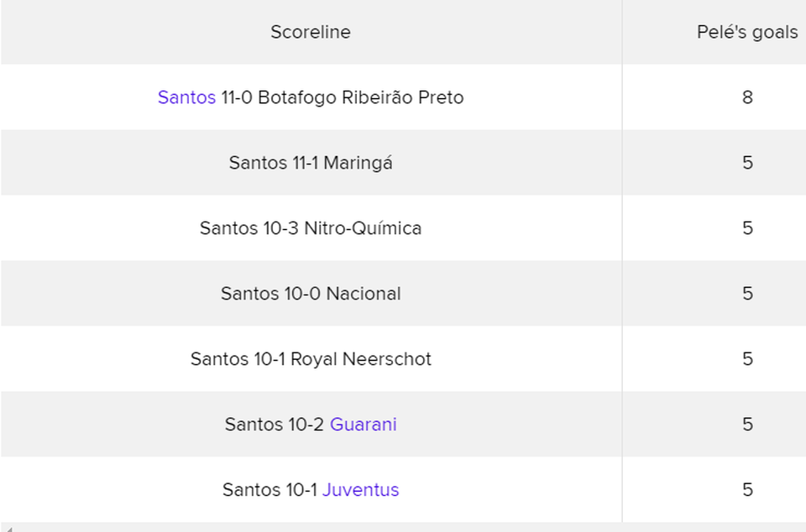Click the horizontal scrollbar left arrow

point(6,528)
